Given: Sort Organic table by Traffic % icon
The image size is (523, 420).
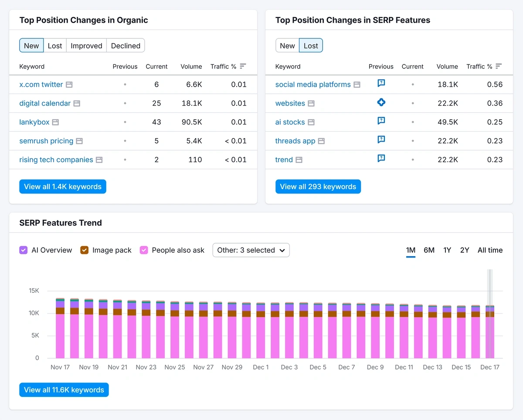Looking at the screenshot, I should pyautogui.click(x=243, y=66).
